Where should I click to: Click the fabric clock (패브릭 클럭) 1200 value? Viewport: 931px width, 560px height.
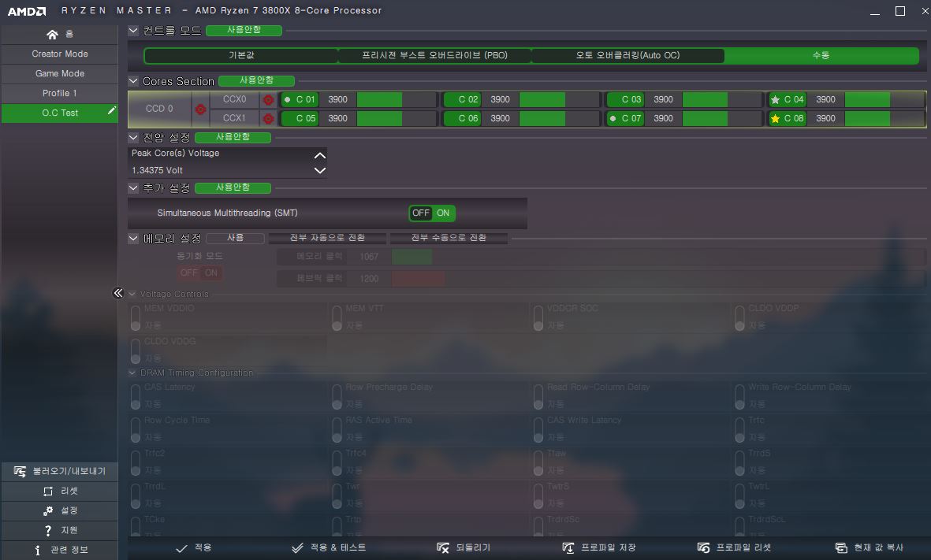click(x=369, y=279)
